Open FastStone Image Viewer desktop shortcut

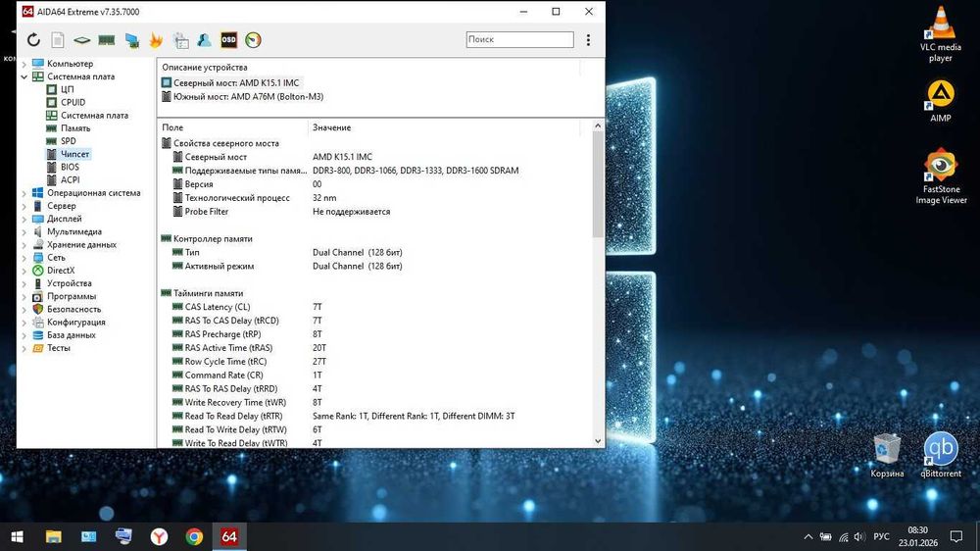point(941,176)
